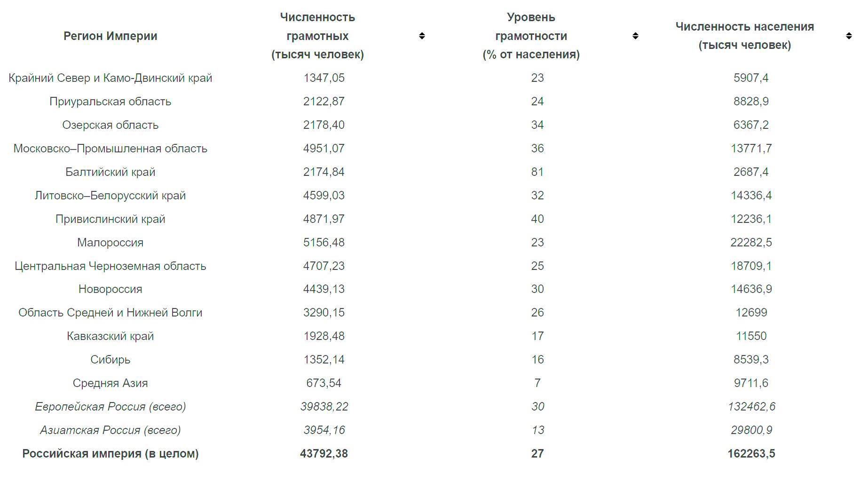The height and width of the screenshot is (482, 868).
Task: Click the 'Регион Империи' column header
Action: [x=110, y=36]
